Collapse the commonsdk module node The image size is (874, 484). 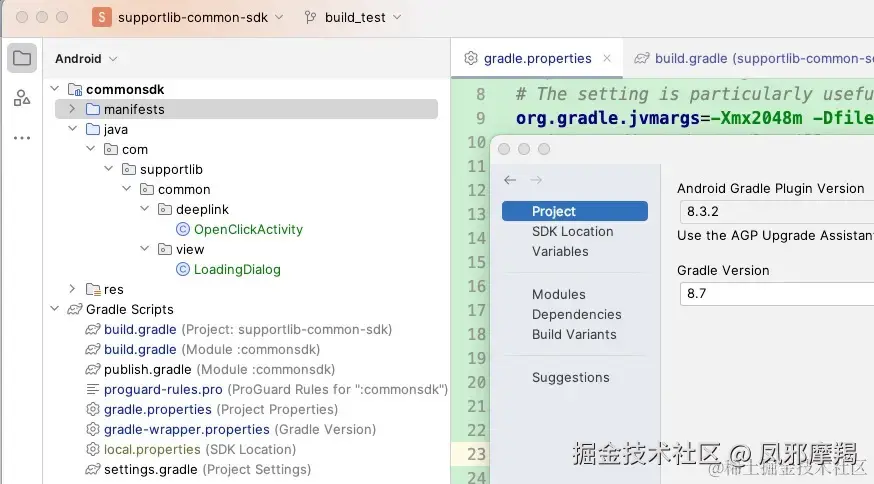[55, 89]
